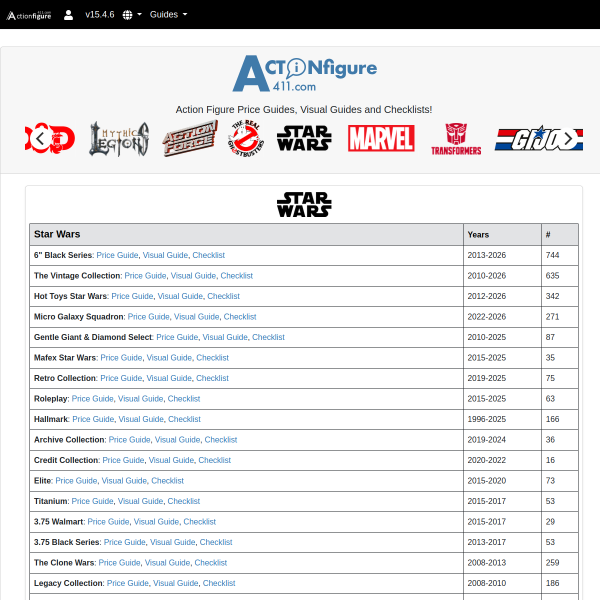Screen dimensions: 600x600
Task: Select the G.I. Joe brand logo
Action: (x=539, y=138)
